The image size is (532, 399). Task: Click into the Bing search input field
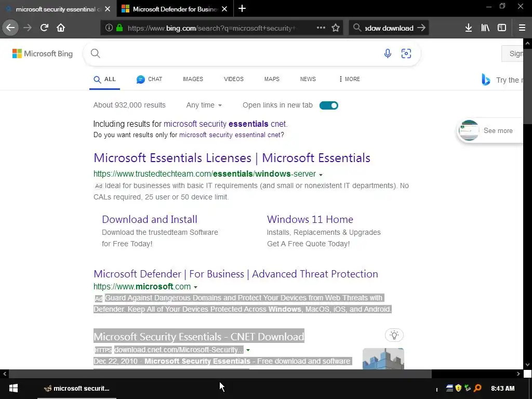pyautogui.click(x=241, y=54)
